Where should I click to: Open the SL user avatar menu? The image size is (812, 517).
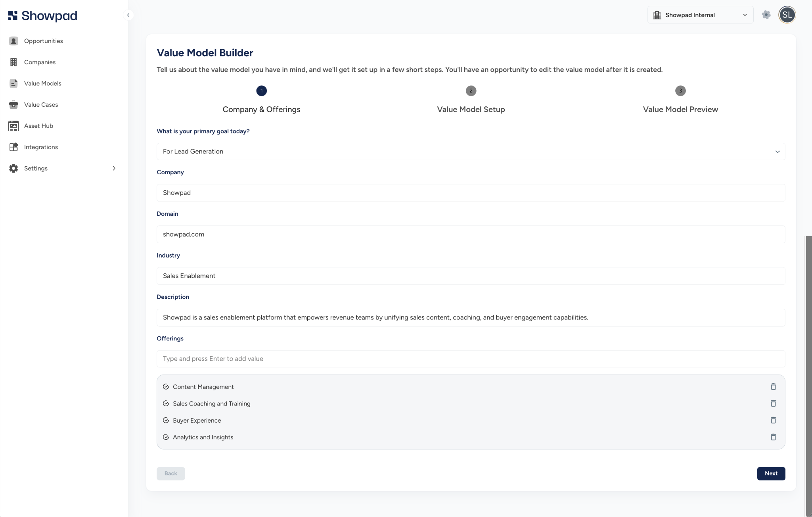(x=787, y=15)
